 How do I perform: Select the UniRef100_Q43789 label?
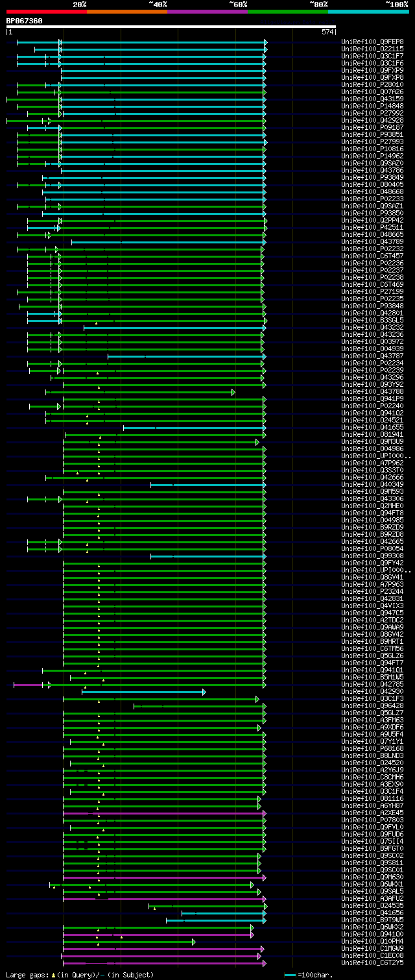point(372,242)
